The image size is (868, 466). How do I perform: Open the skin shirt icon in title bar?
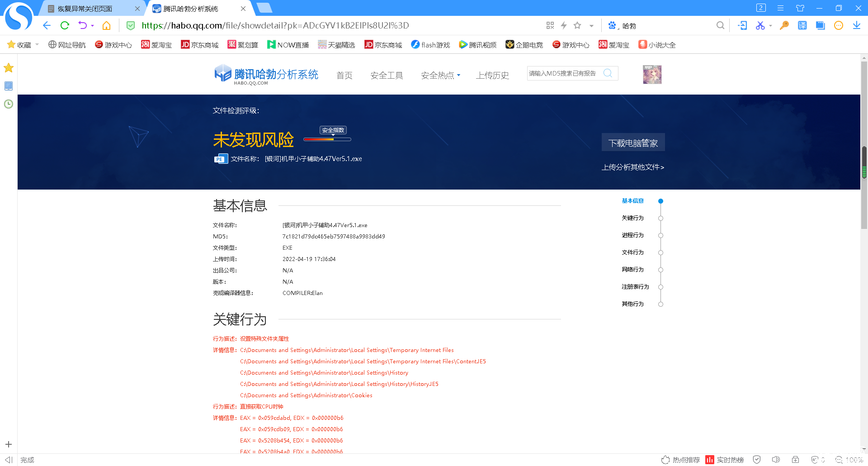pos(800,8)
